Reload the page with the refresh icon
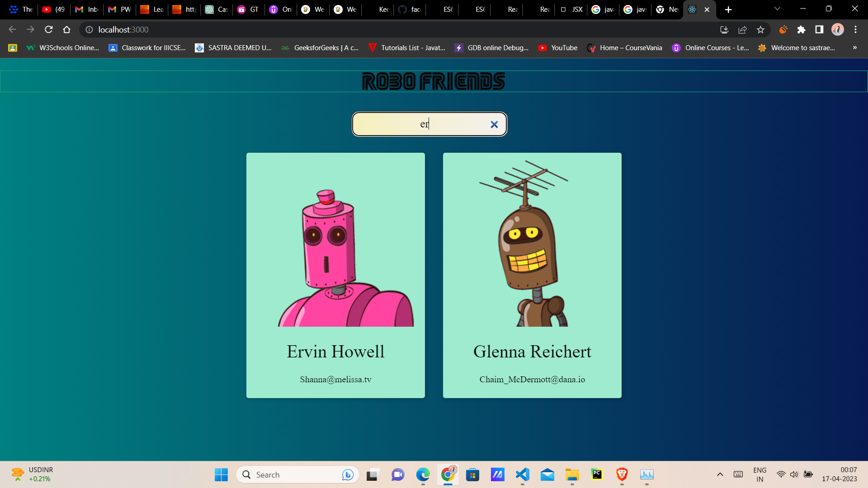 point(49,29)
